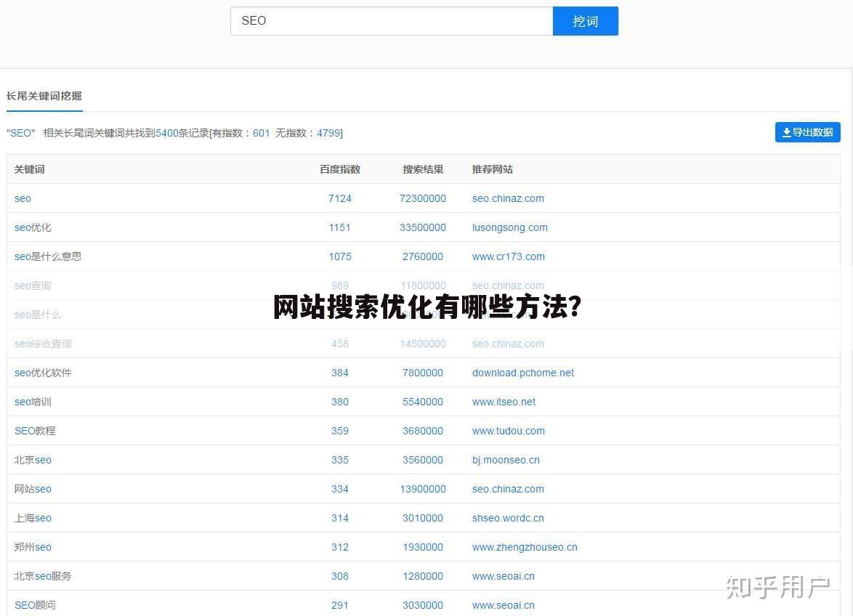This screenshot has height=616, width=853.
Task: Open the keyword link '郑州seo'
Action: pyautogui.click(x=33, y=547)
